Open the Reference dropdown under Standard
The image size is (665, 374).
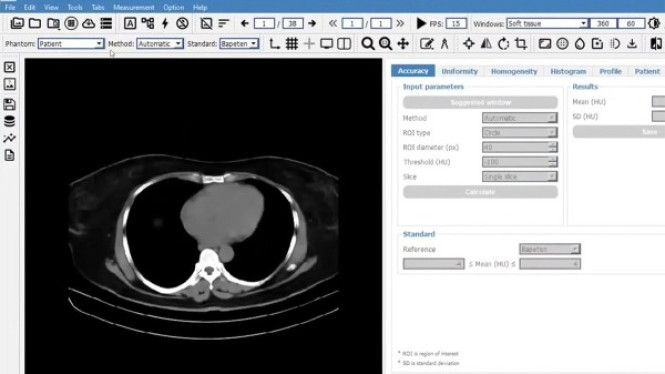coord(550,249)
